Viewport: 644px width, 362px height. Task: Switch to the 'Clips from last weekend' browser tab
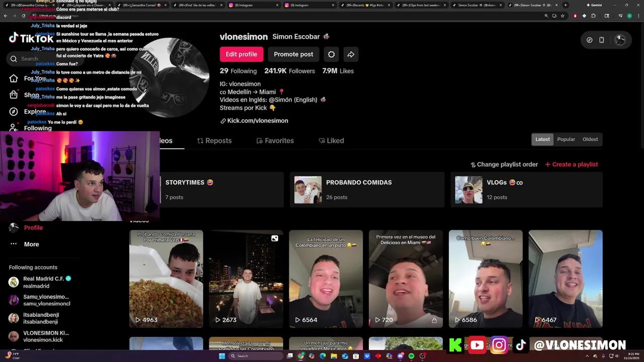click(x=421, y=5)
